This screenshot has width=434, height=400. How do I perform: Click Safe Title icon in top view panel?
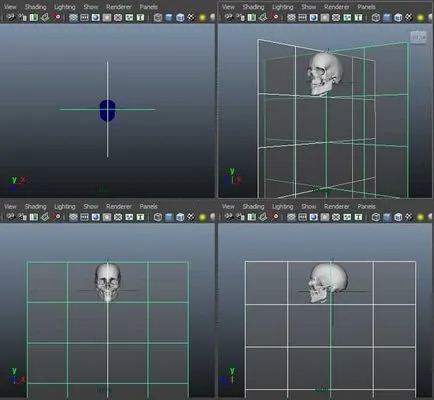coord(140,17)
